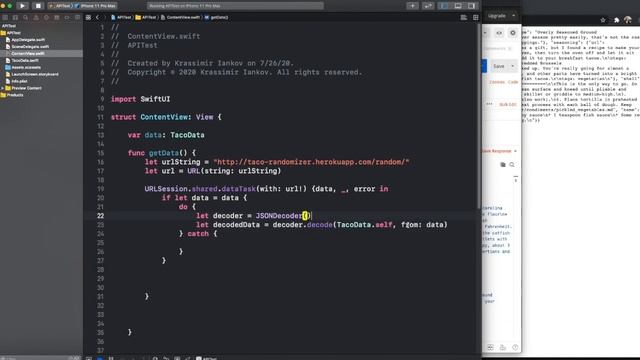Click the URL string literal on line 16
The height and width of the screenshot is (360, 640).
coord(311,162)
